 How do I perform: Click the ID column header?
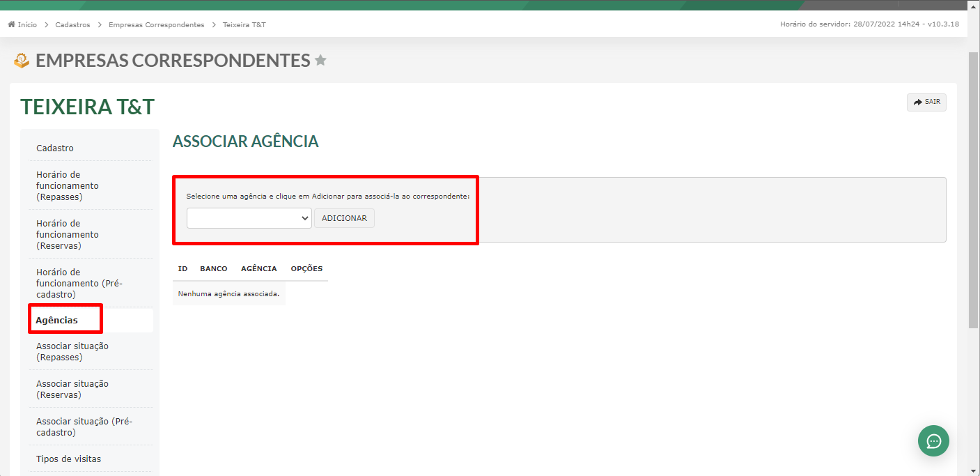pyautogui.click(x=182, y=268)
